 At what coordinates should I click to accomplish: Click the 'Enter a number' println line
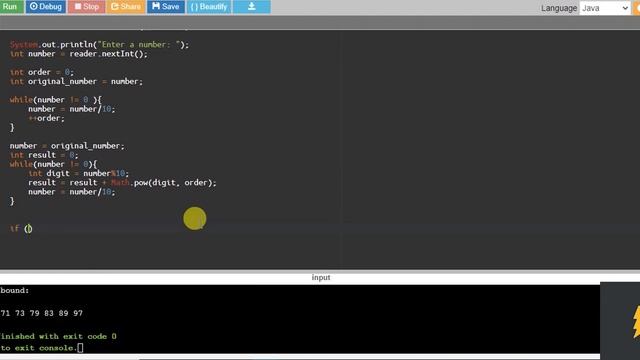click(99, 44)
